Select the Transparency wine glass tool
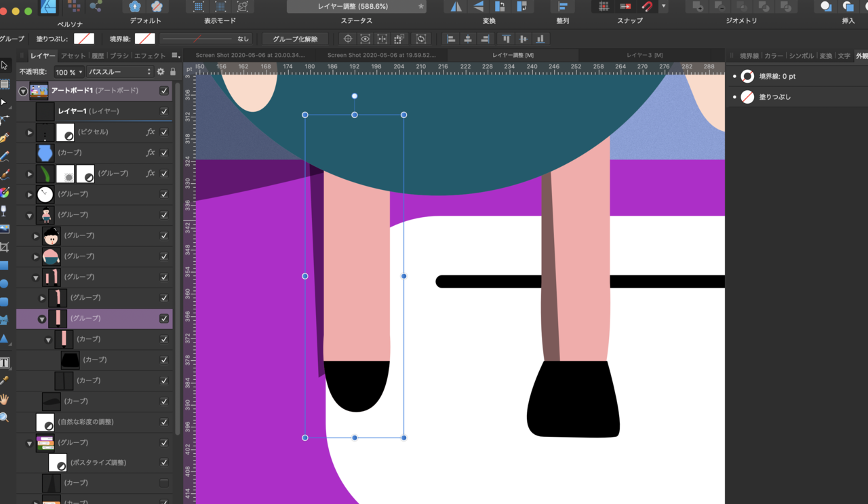 [5, 211]
